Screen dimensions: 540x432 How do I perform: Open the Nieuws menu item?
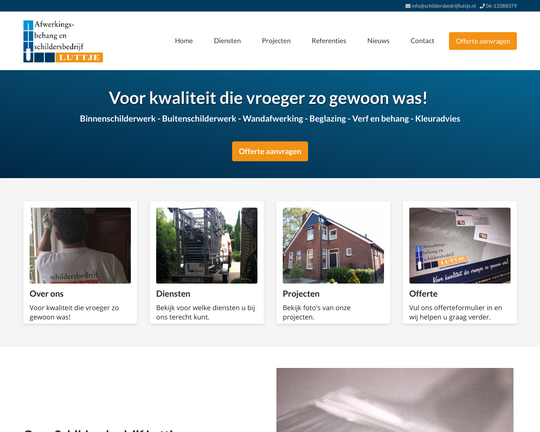(378, 41)
